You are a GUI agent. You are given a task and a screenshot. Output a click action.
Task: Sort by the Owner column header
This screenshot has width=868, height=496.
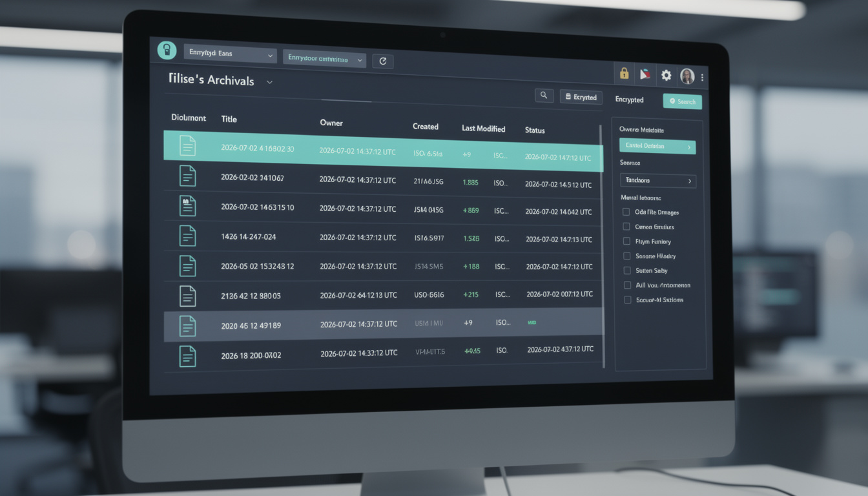point(331,123)
